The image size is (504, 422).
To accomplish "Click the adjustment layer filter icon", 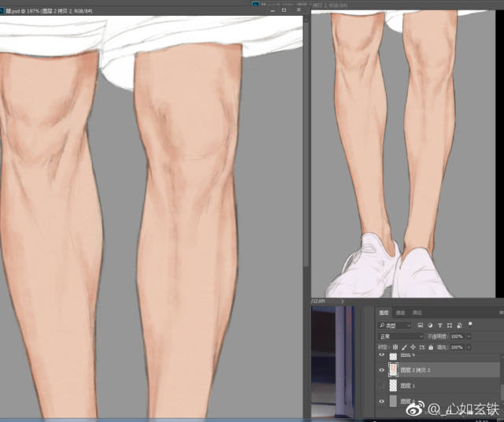I will 430,325.
